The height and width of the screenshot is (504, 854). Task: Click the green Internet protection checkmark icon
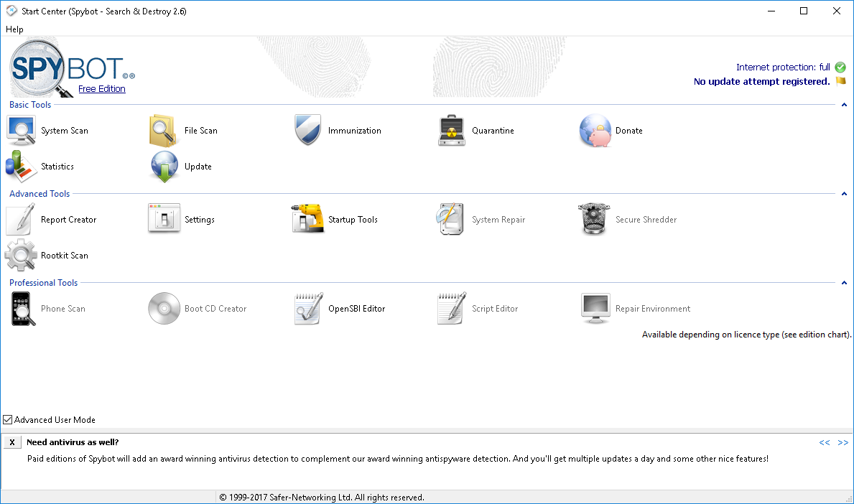[x=840, y=67]
